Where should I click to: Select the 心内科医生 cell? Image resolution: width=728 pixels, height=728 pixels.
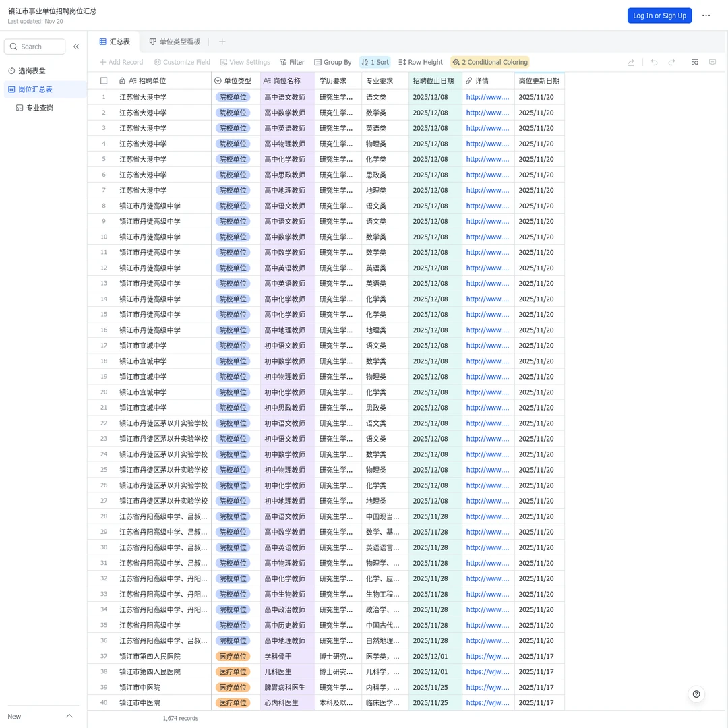pos(288,702)
